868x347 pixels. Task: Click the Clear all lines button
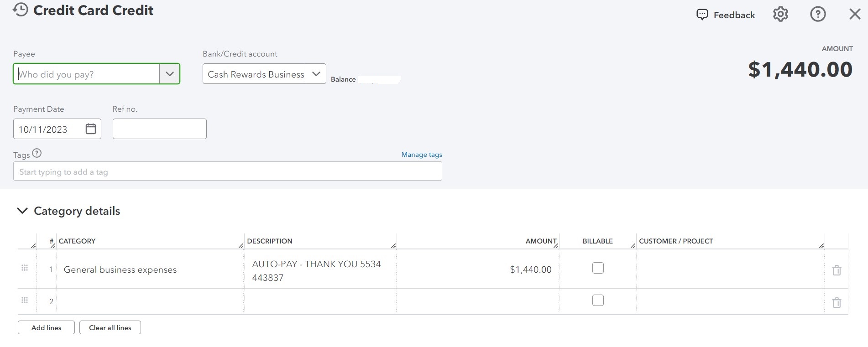click(110, 327)
